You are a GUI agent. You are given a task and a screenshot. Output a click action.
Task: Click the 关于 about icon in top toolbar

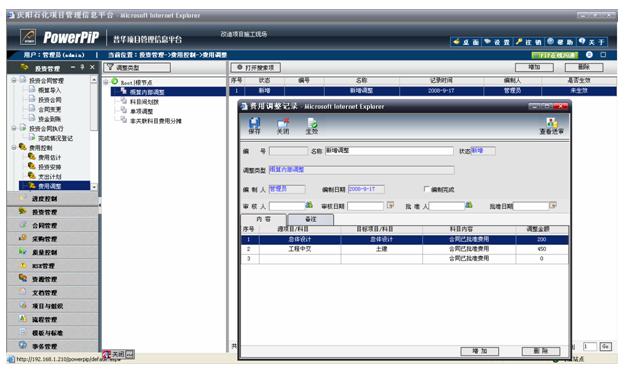(x=582, y=41)
